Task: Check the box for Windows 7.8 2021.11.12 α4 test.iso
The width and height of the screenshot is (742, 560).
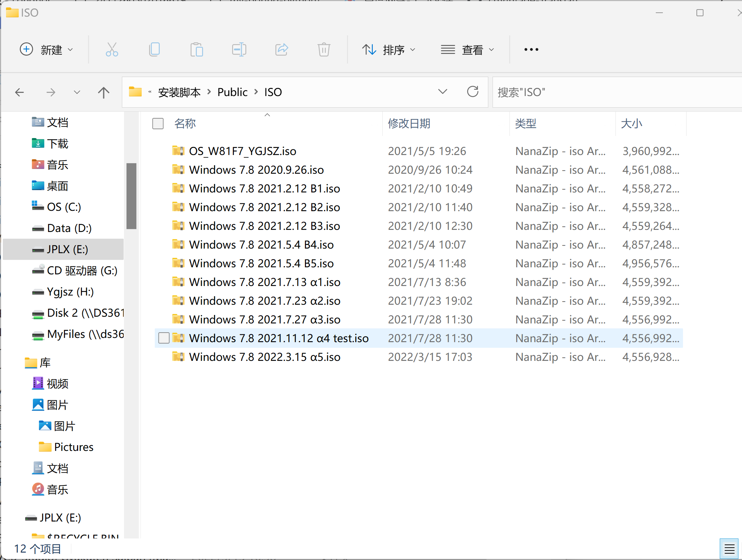Action: [x=164, y=338]
